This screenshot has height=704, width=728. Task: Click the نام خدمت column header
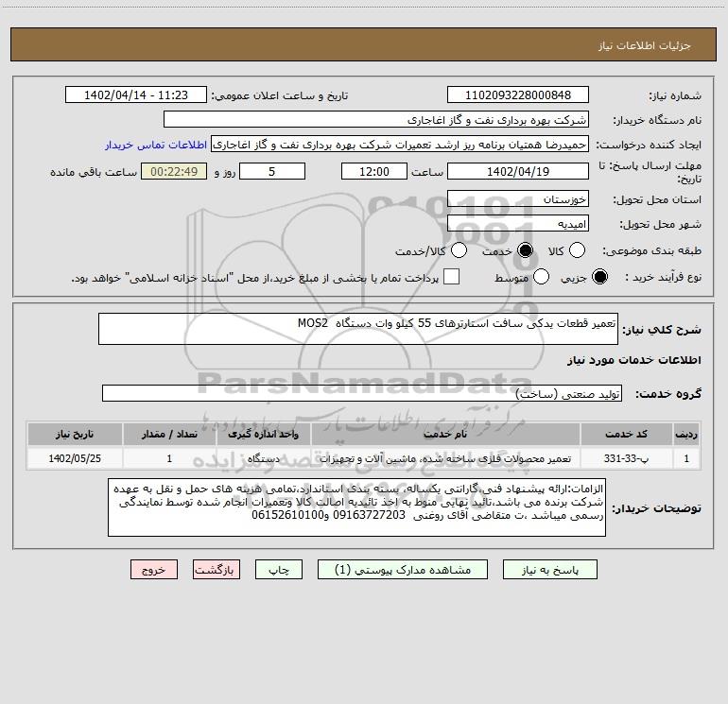coord(445,434)
